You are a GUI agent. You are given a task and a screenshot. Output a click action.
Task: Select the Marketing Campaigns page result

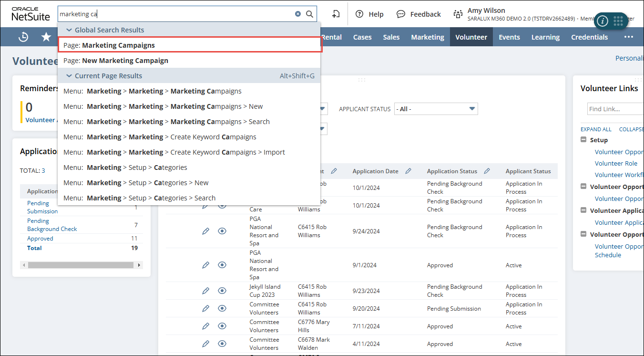click(118, 45)
